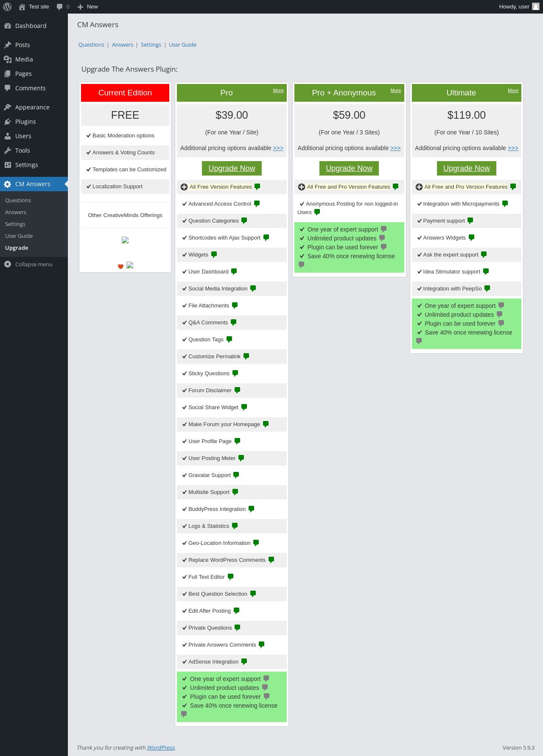The height and width of the screenshot is (756, 543).
Task: Open the comments bubble in the admin bar
Action: pos(63,7)
